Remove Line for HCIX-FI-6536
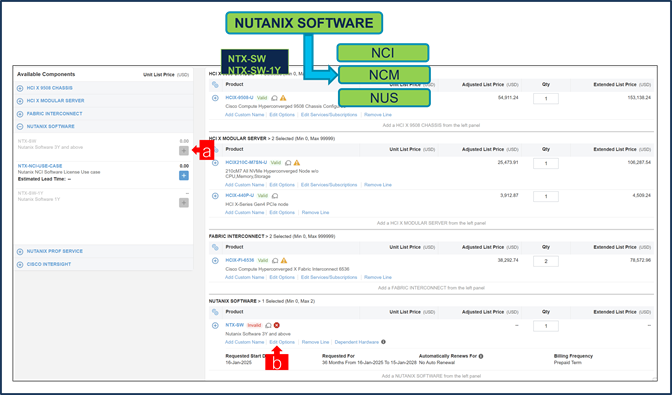Screen dimensions: 672x395 (x=378, y=277)
